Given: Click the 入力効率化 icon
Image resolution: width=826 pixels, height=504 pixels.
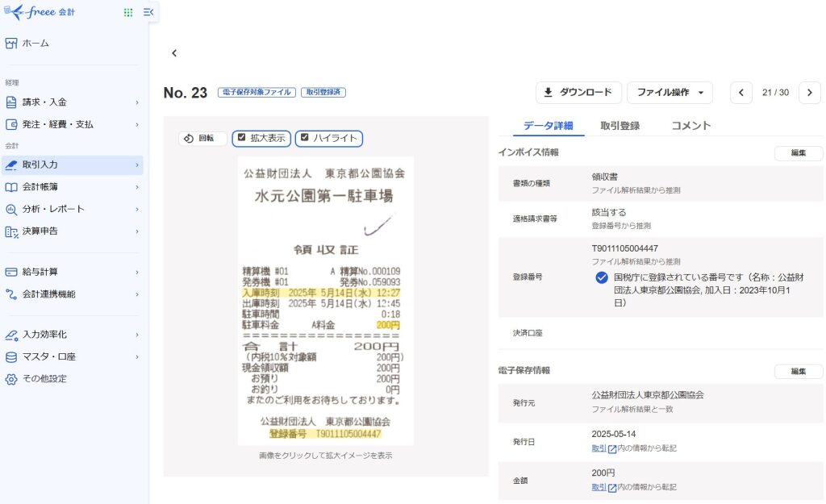Looking at the screenshot, I should [x=11, y=335].
